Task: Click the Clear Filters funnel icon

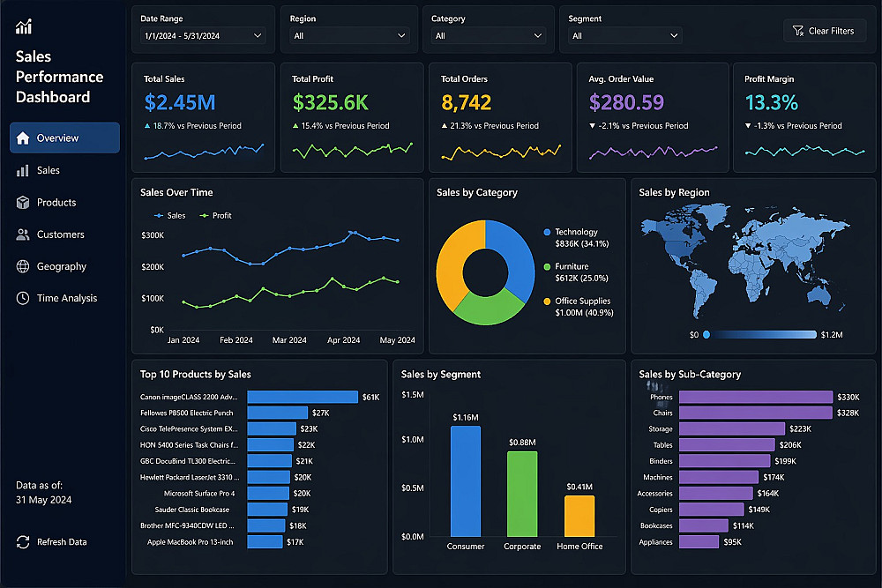Action: point(797,31)
